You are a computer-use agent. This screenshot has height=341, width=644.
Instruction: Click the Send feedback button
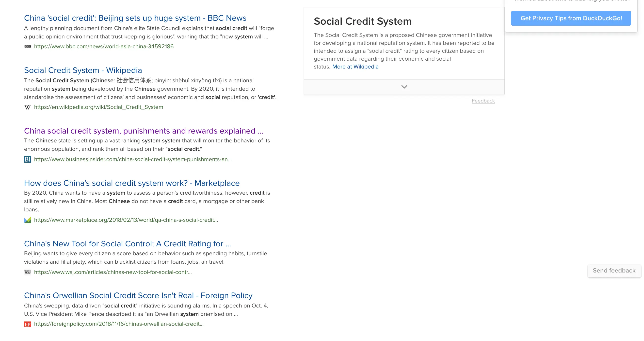point(614,271)
